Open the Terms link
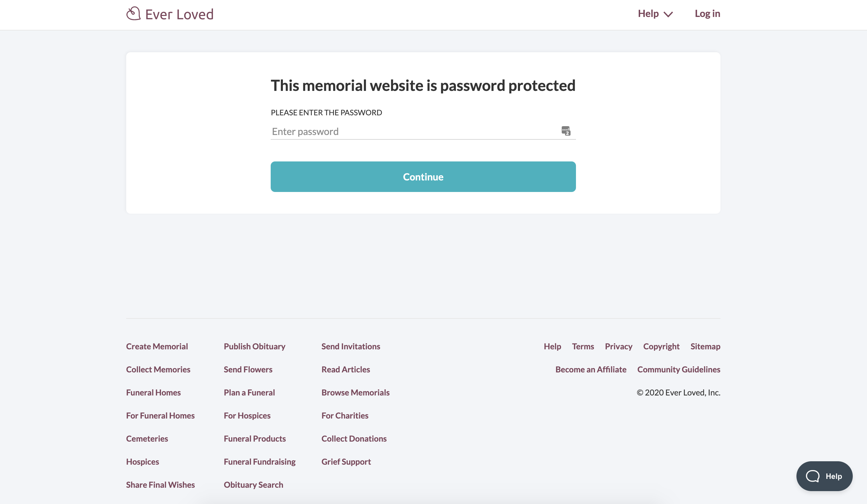This screenshot has width=867, height=504. [583, 346]
